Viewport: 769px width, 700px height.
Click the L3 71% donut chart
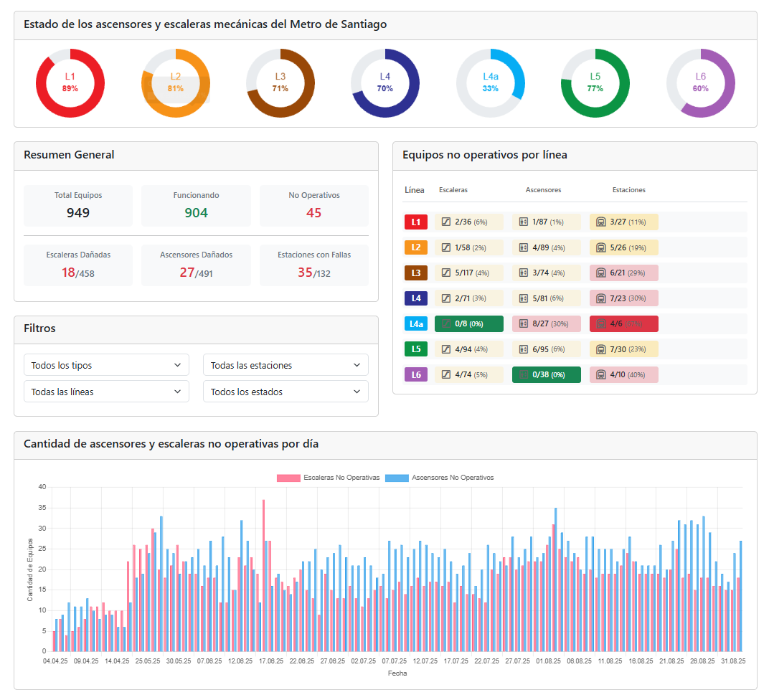pyautogui.click(x=280, y=83)
